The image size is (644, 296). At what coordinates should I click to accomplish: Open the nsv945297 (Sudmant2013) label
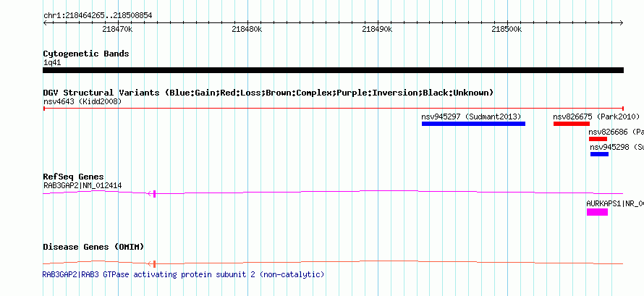click(x=471, y=117)
